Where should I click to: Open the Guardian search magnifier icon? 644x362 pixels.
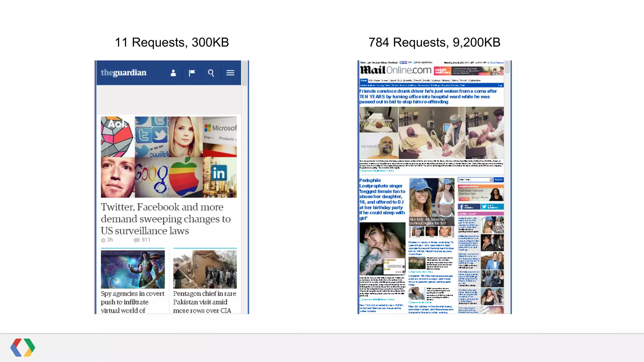(211, 73)
